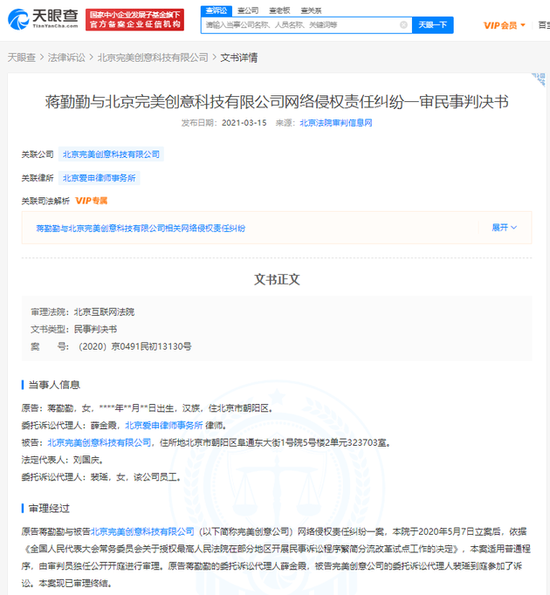Open 北京完美创意科技有限公司 breadcrumb link
The image size is (550, 595).
(153, 58)
